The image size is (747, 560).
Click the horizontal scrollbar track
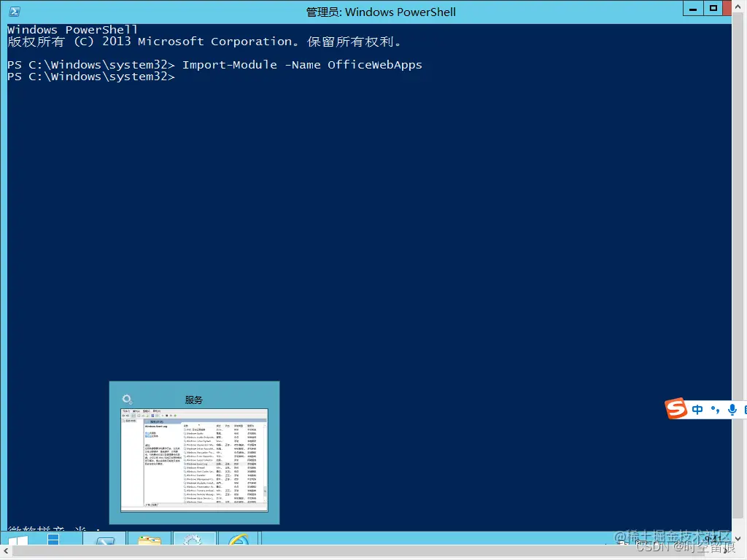pyautogui.click(x=367, y=551)
